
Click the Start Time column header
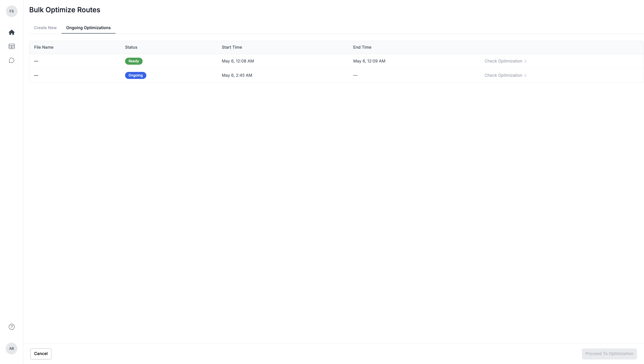click(232, 47)
